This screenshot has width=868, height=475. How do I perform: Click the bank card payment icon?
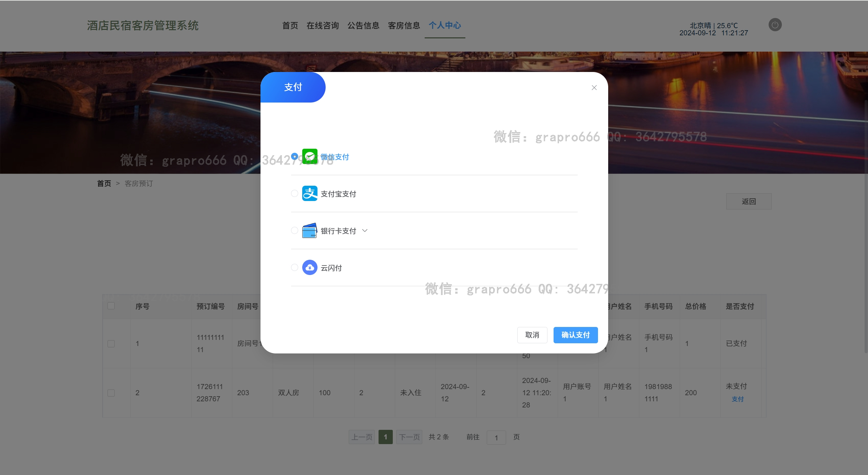pyautogui.click(x=309, y=231)
